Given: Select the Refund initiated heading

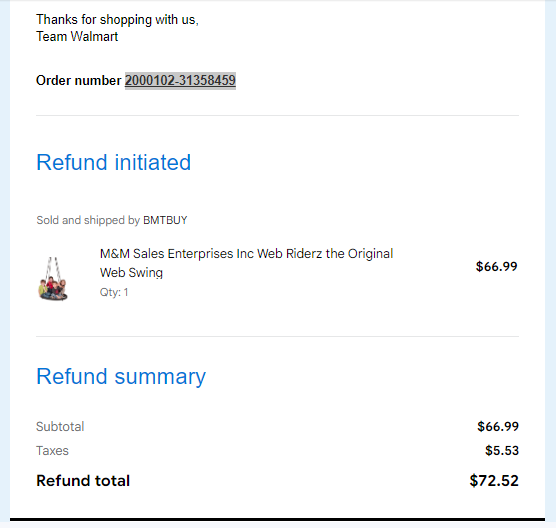Looking at the screenshot, I should click(113, 162).
